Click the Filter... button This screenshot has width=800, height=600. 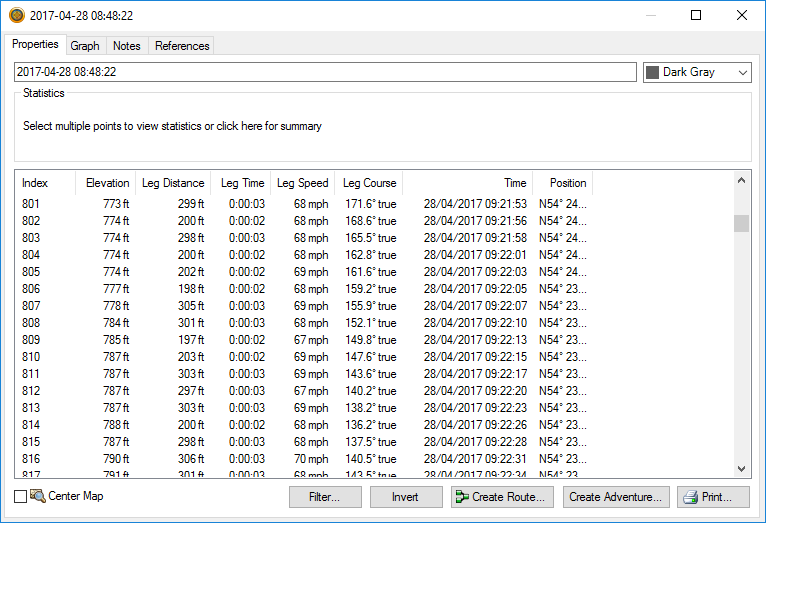(x=325, y=497)
